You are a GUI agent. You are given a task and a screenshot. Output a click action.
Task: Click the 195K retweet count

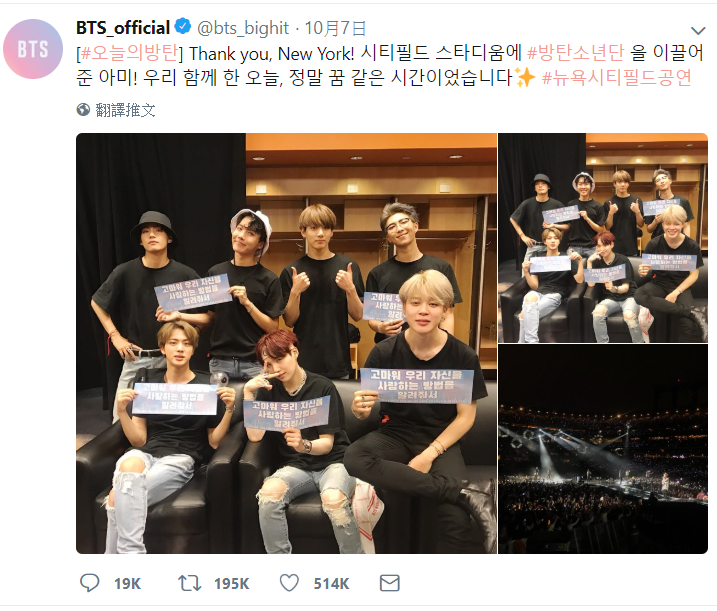coord(231,584)
